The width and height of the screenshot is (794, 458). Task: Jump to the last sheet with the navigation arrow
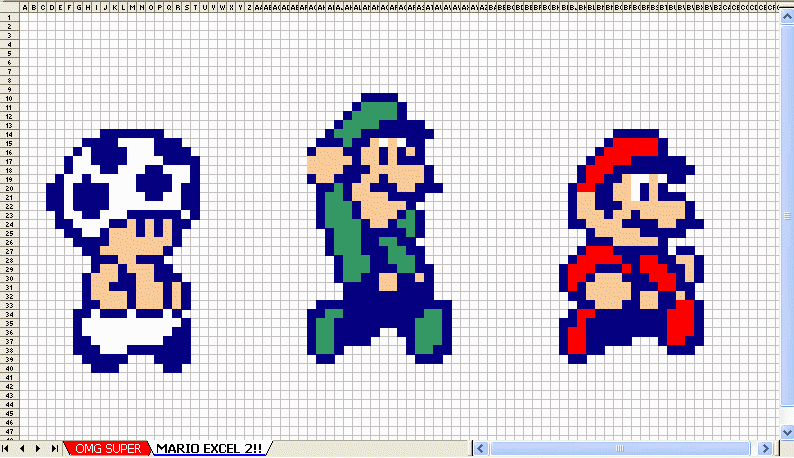54,448
